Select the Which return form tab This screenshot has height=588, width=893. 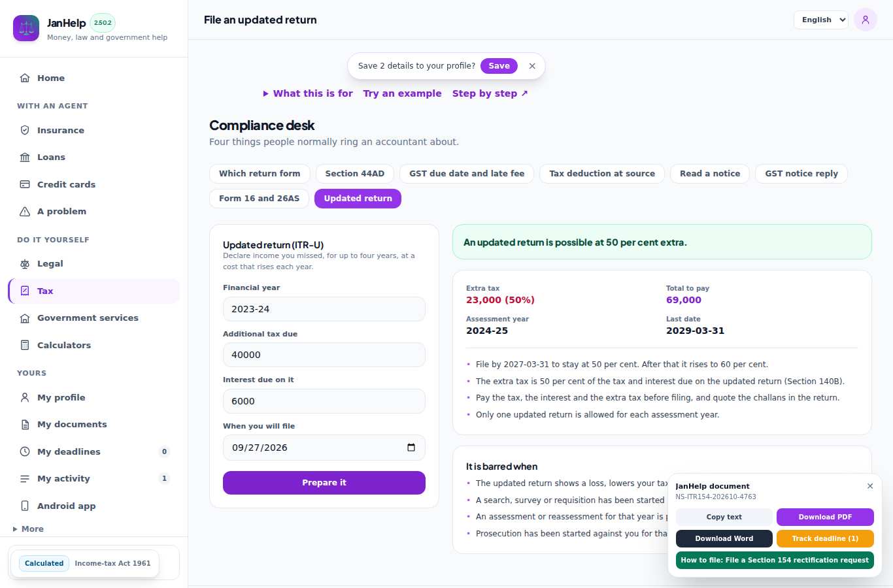click(x=260, y=174)
